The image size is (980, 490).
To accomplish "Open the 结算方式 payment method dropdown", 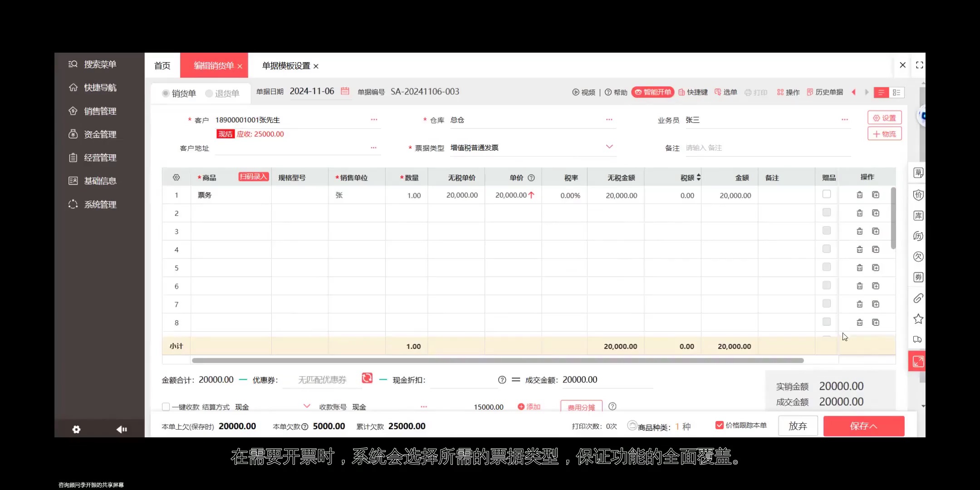I will 307,406.
